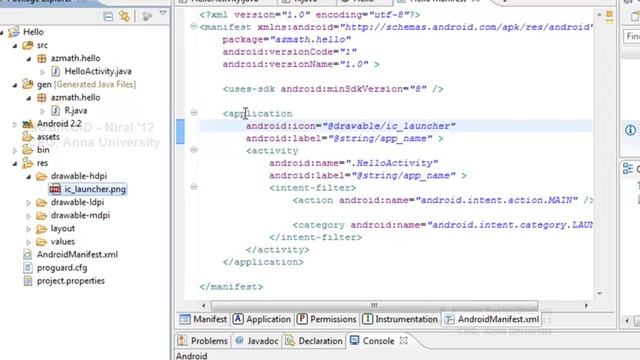640x360 pixels.
Task: Select assets folder
Action: pos(48,137)
